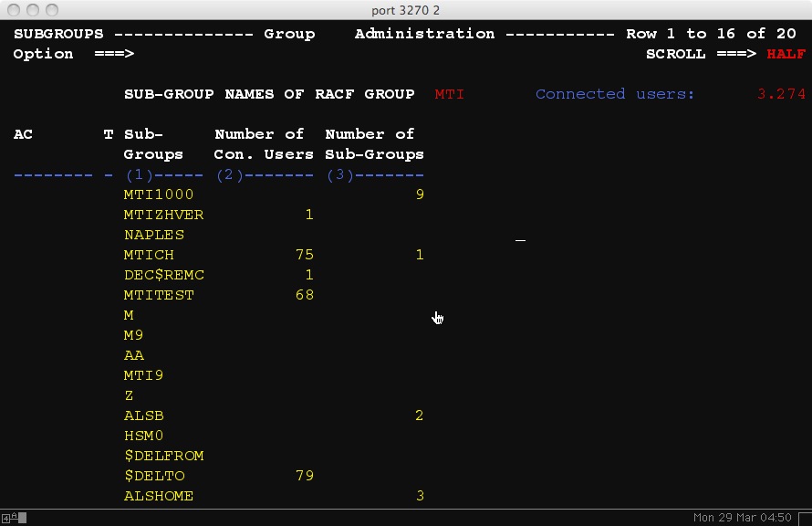The width and height of the screenshot is (812, 526).
Task: Click the window minimize button
Action: pyautogui.click(x=32, y=9)
